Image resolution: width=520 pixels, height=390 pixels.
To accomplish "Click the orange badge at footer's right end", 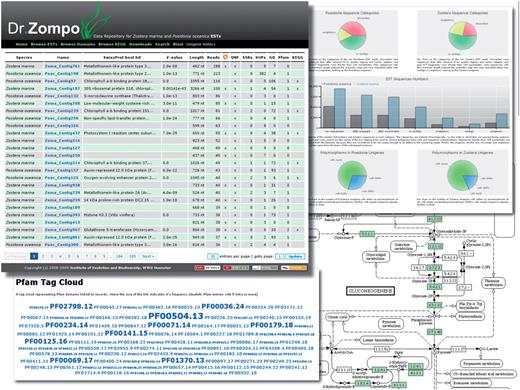I will tap(294, 267).
